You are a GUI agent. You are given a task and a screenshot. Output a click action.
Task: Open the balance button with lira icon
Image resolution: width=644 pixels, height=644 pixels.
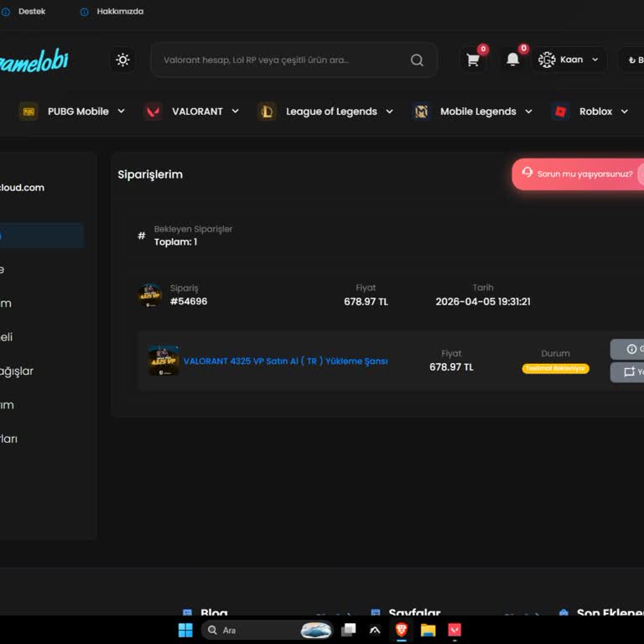click(631, 60)
